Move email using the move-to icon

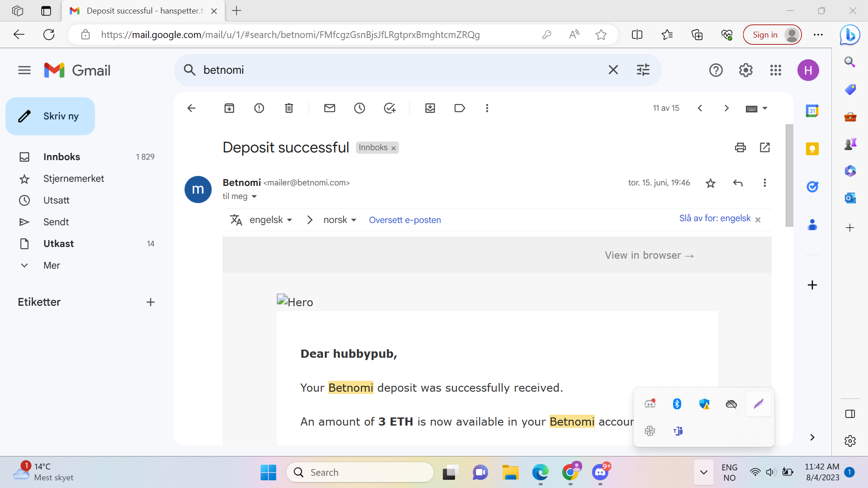[x=430, y=108]
